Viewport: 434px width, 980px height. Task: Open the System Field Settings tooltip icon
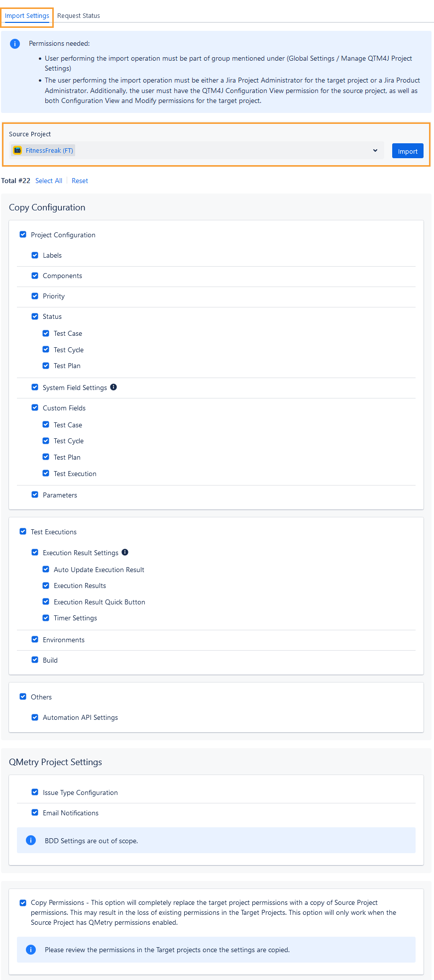pyautogui.click(x=113, y=387)
